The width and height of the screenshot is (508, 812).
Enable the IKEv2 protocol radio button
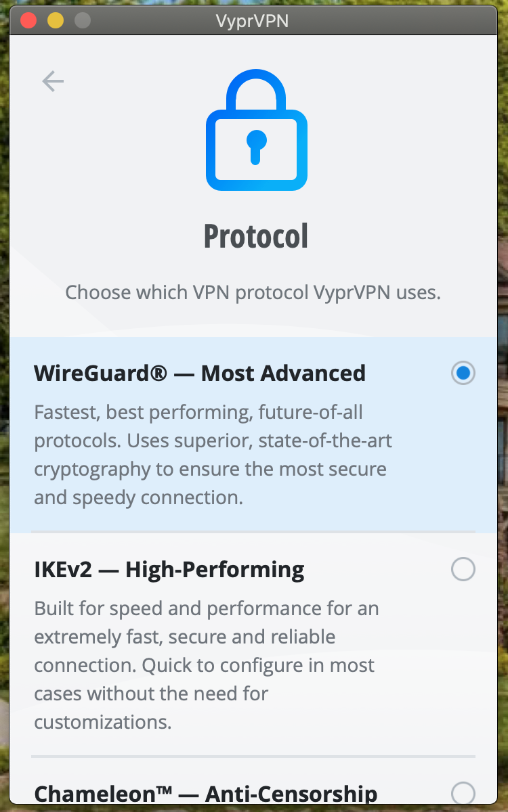click(x=463, y=570)
